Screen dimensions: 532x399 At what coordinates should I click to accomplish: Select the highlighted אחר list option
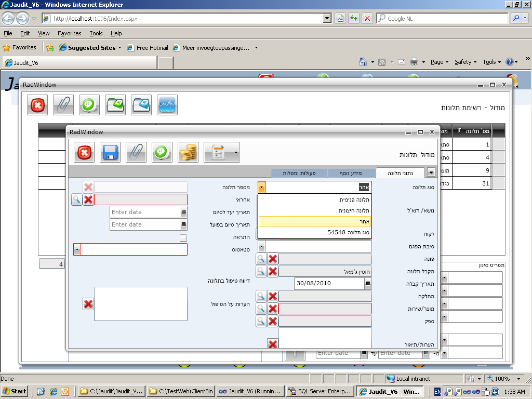[314, 221]
